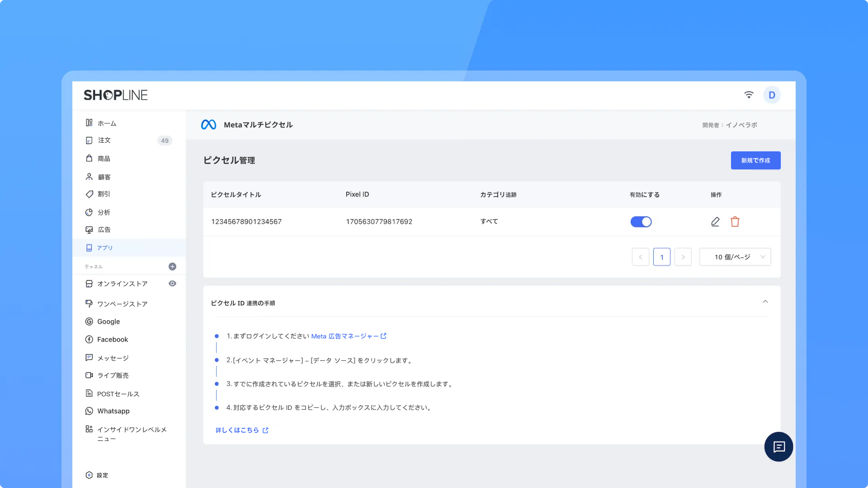Open the chat support bubble icon
868x488 pixels.
[x=778, y=447]
